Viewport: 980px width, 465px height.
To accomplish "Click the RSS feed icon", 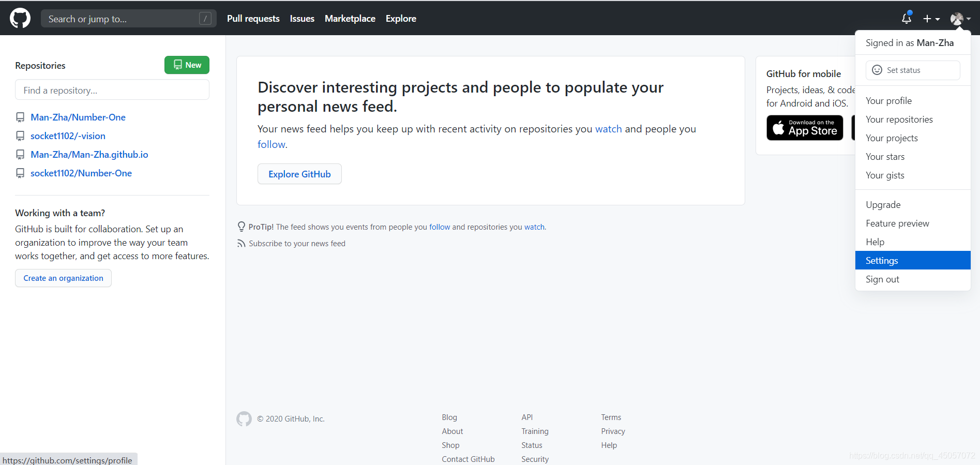I will pos(241,243).
